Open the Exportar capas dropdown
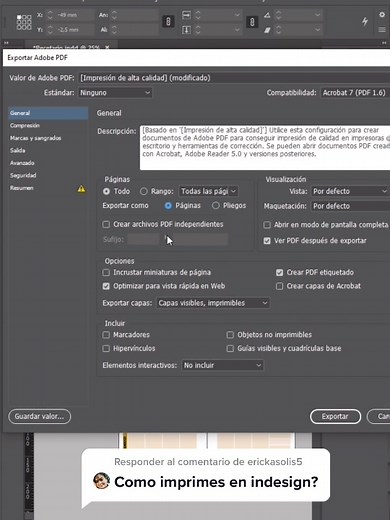Viewport: 390px width, 520px height. [x=213, y=303]
